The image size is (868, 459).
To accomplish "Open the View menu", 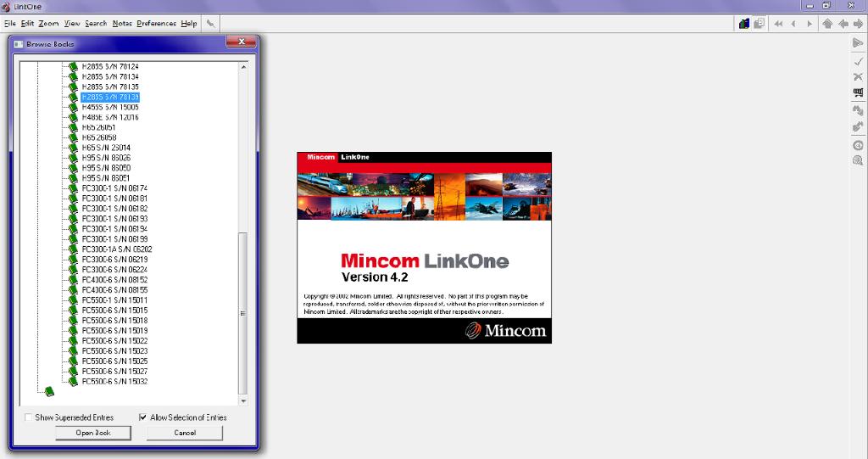I will pos(72,23).
